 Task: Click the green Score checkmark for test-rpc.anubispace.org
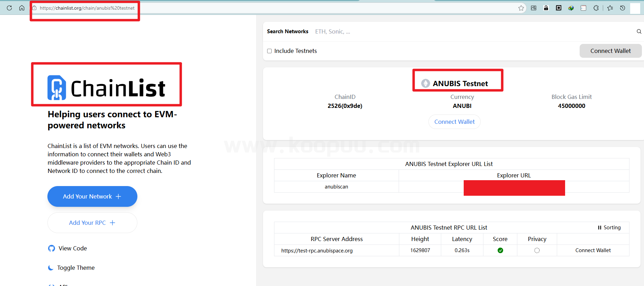(500, 250)
